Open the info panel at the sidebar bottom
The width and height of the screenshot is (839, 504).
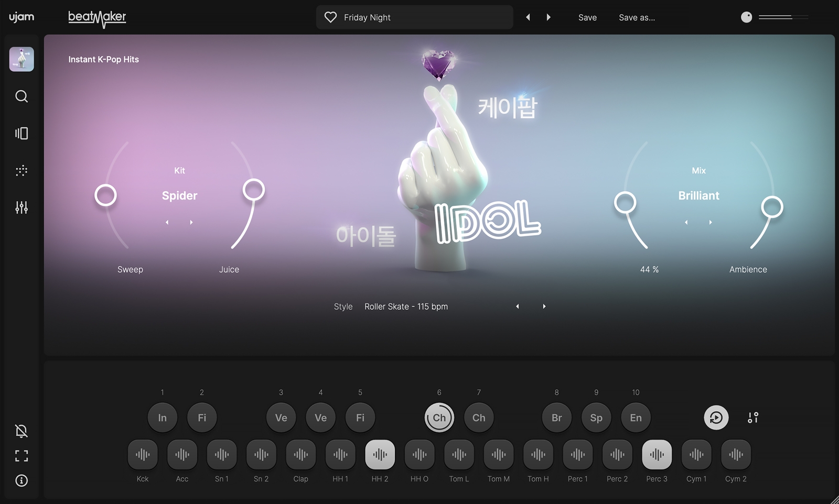click(21, 480)
